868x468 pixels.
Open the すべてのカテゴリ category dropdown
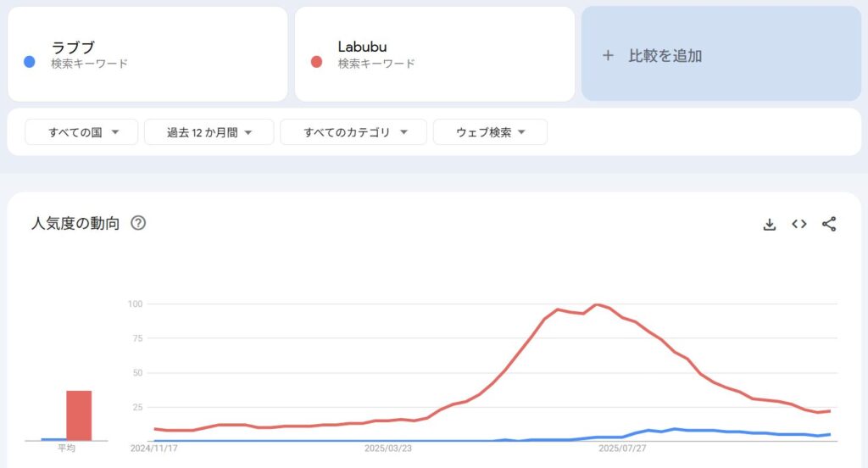(356, 132)
